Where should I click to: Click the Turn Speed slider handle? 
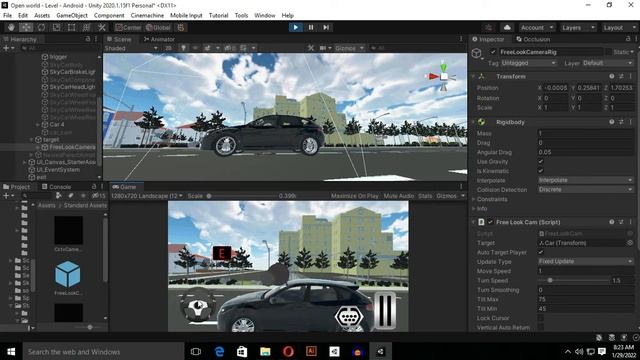tap(550, 280)
